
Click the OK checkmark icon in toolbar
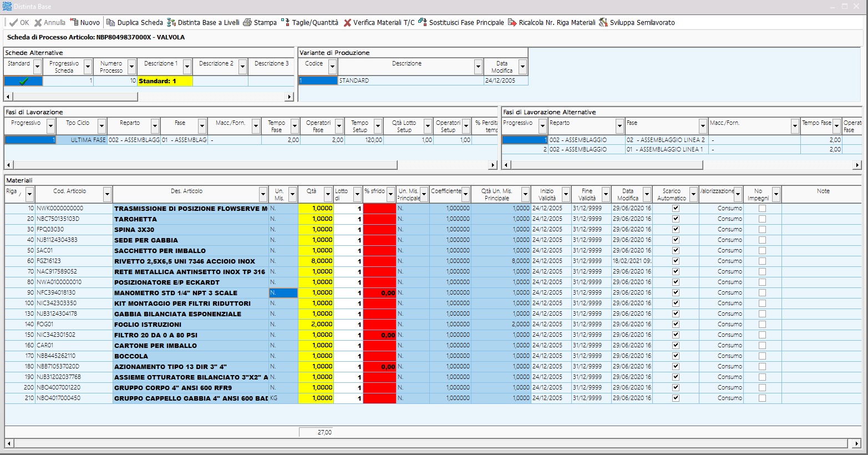pos(13,23)
